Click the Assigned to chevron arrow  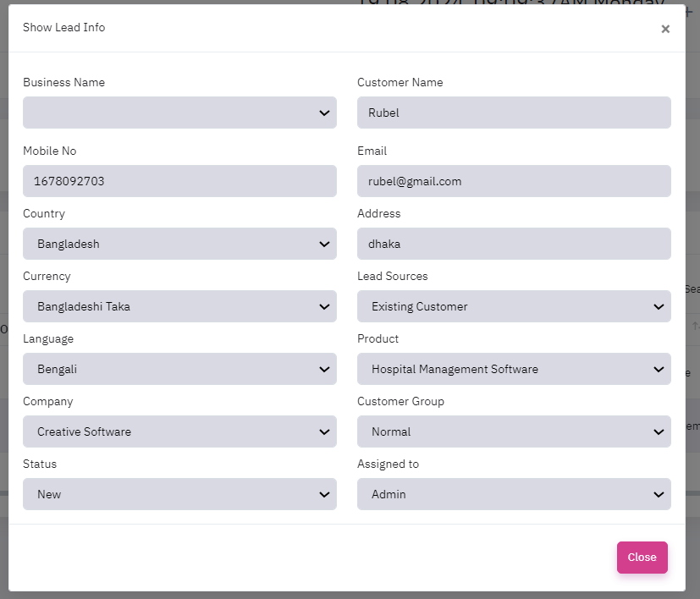point(659,494)
